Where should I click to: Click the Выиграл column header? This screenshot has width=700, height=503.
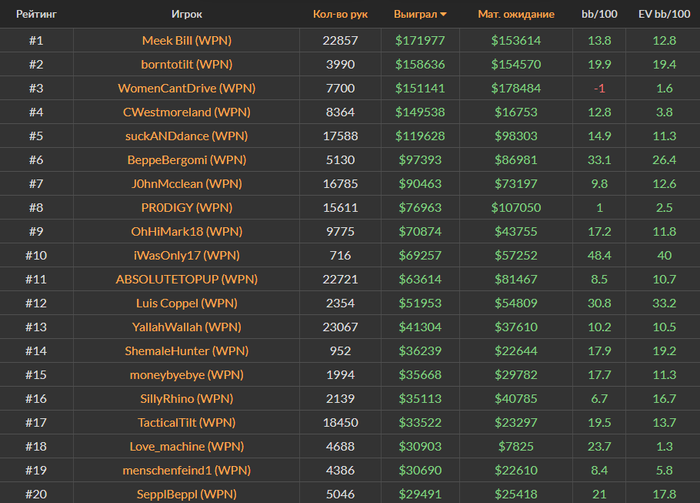click(415, 14)
